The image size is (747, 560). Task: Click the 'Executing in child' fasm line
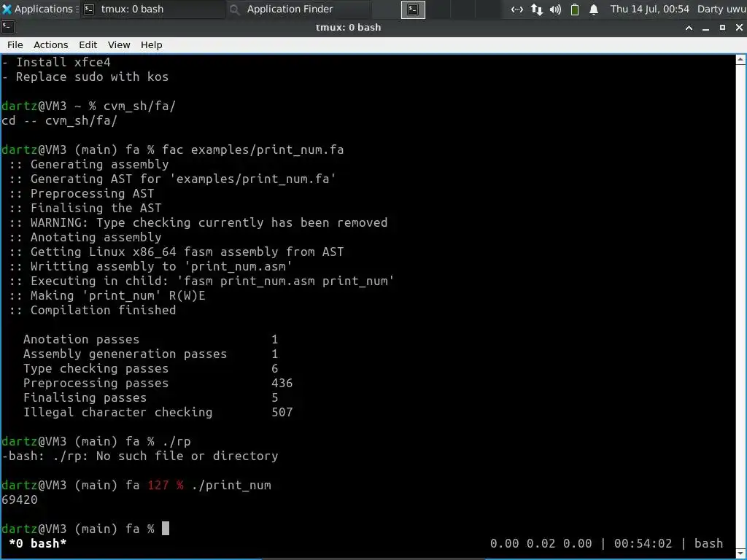point(201,281)
